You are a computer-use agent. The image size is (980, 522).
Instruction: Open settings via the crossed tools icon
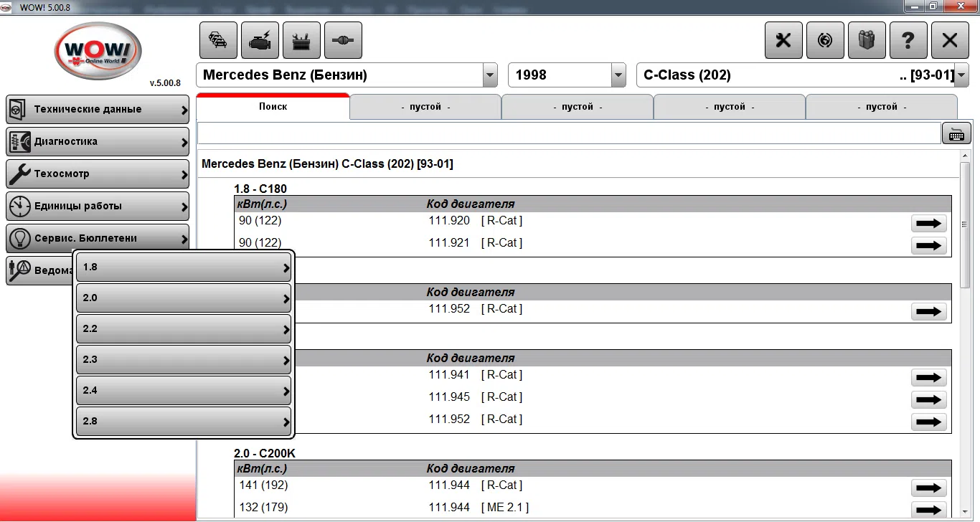point(783,40)
